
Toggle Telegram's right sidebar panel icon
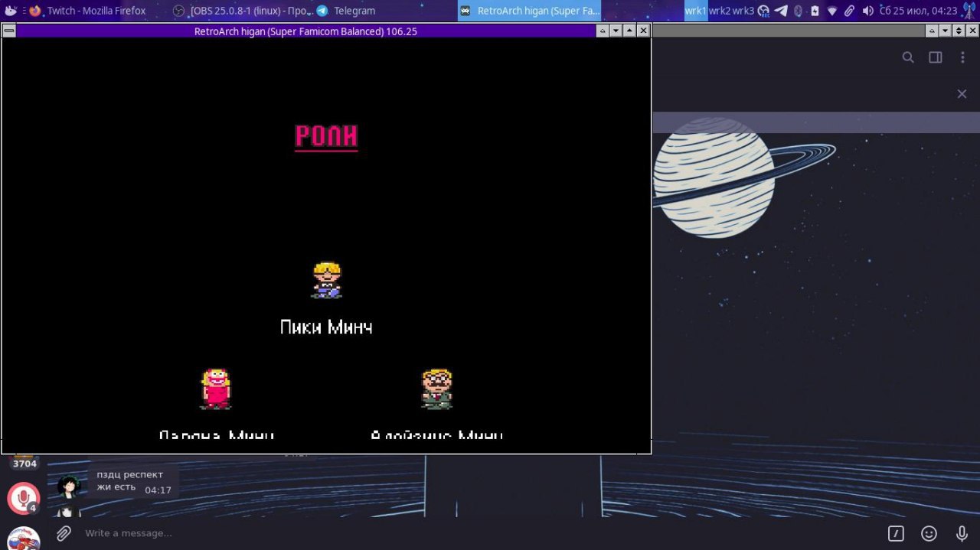[935, 57]
